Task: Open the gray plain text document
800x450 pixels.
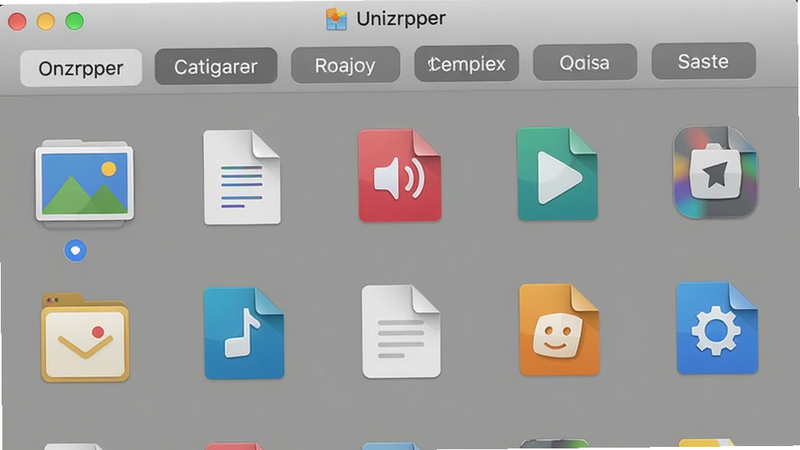Action: (401, 332)
